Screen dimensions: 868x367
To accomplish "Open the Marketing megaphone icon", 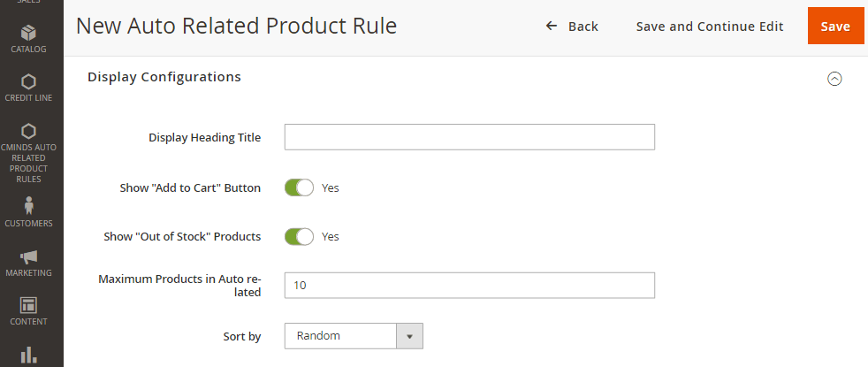I will (x=29, y=256).
